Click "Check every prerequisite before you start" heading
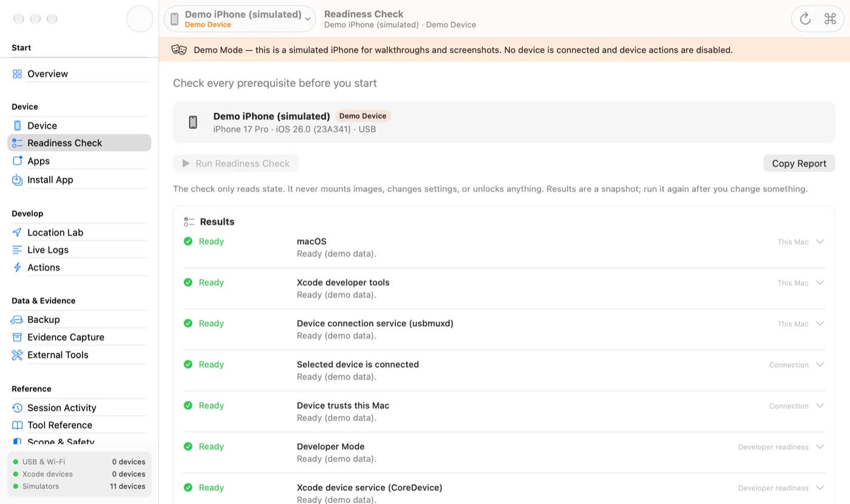The image size is (850, 504). (275, 83)
